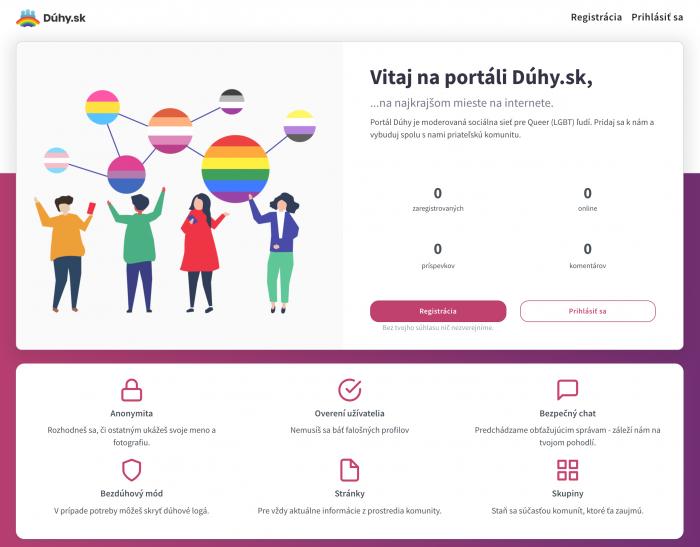This screenshot has width=700, height=547.
Task: Click the Skupiny heading text
Action: 567,493
